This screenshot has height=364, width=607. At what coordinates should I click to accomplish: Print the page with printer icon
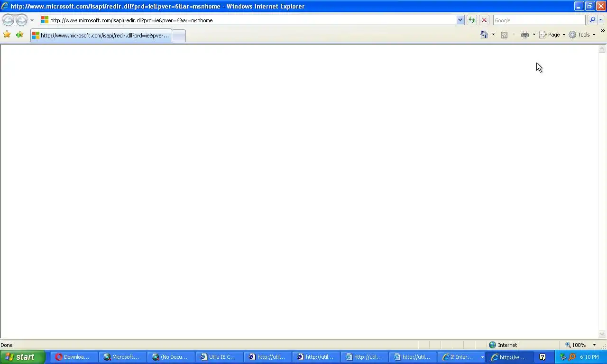pyautogui.click(x=524, y=35)
